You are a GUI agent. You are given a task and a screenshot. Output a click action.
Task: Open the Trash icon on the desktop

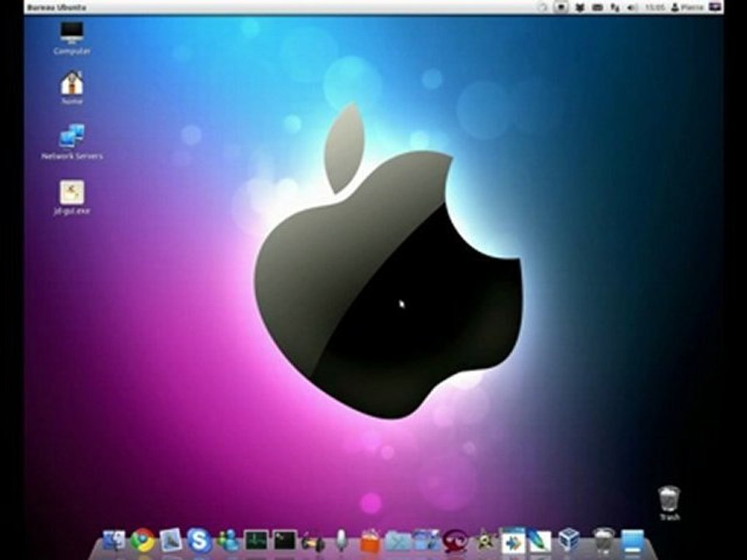669,503
